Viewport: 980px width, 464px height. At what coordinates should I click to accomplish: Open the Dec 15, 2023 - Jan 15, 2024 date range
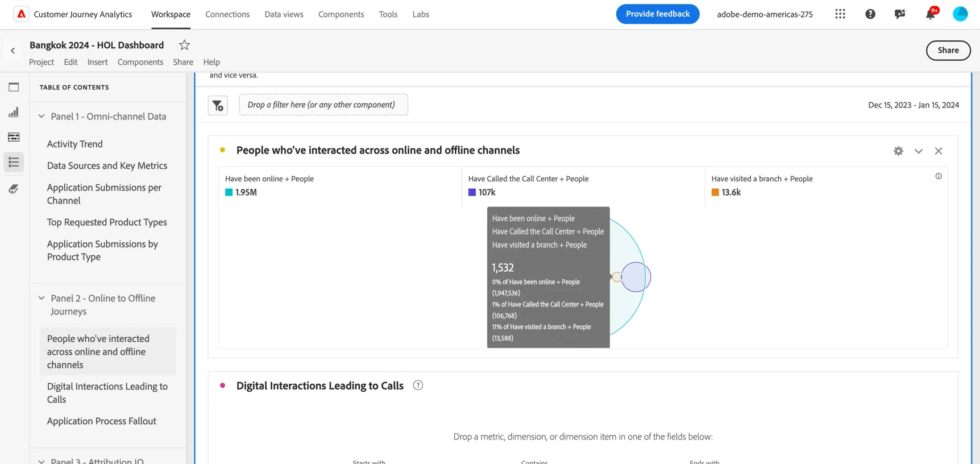click(913, 105)
